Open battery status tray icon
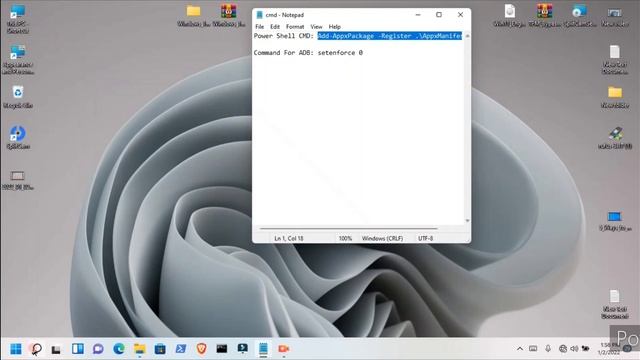This screenshot has height=360, width=640. (586, 349)
